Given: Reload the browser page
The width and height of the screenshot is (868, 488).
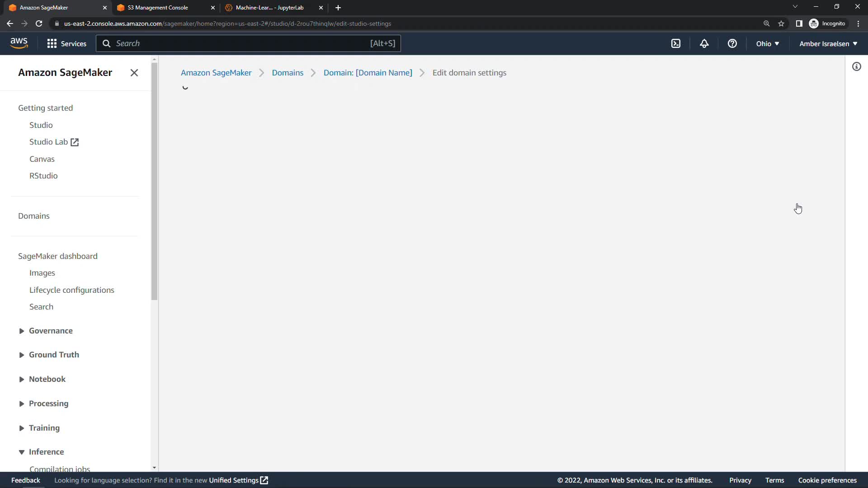Looking at the screenshot, I should (x=39, y=23).
